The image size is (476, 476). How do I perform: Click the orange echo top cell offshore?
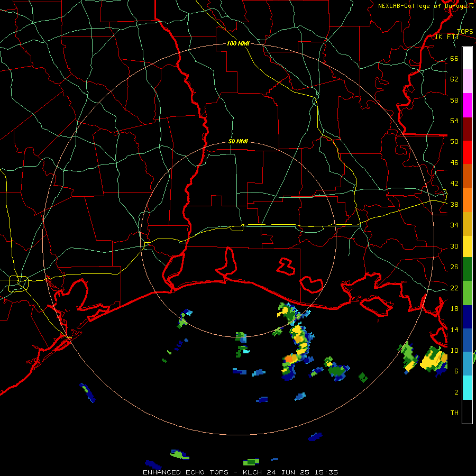point(288,359)
